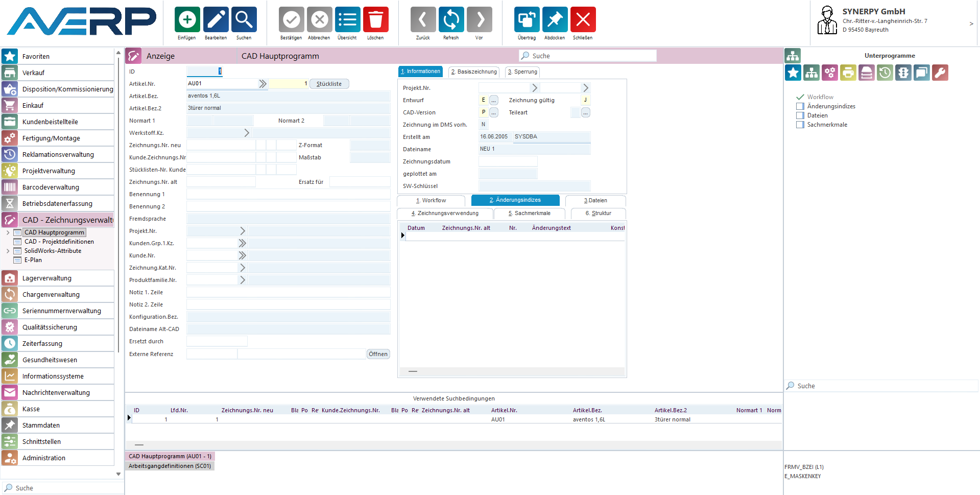Image resolution: width=980 pixels, height=495 pixels.
Task: Enable the Änderungsindizes checkbox
Action: point(800,106)
